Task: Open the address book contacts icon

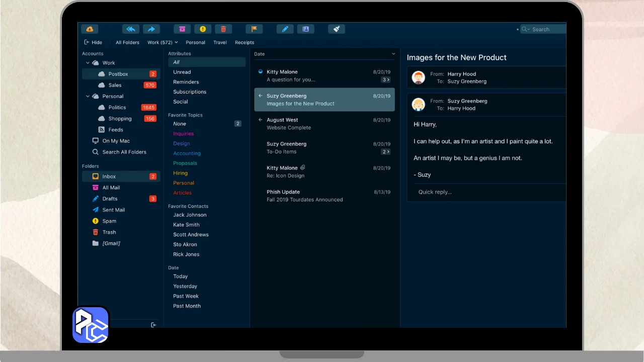Action: (305, 29)
